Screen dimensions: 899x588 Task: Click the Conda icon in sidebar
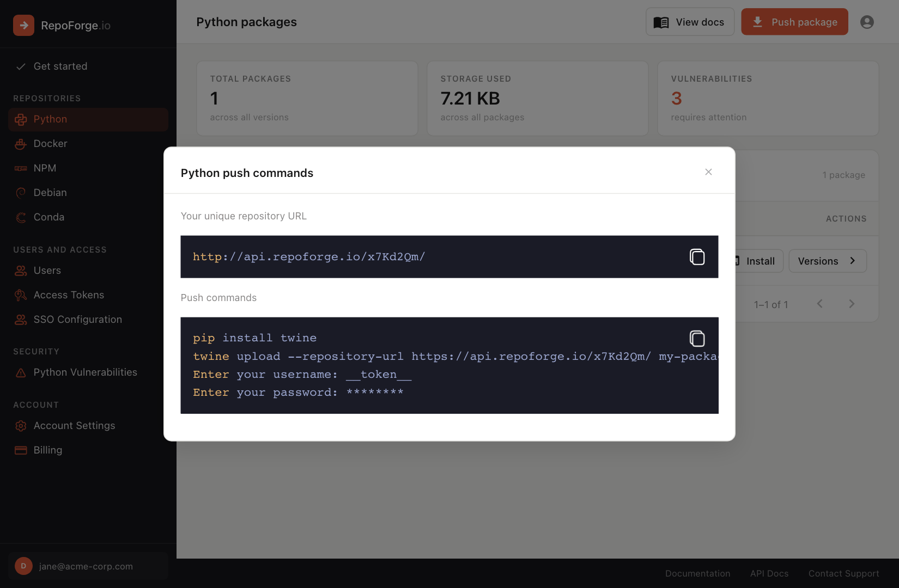coord(21,217)
